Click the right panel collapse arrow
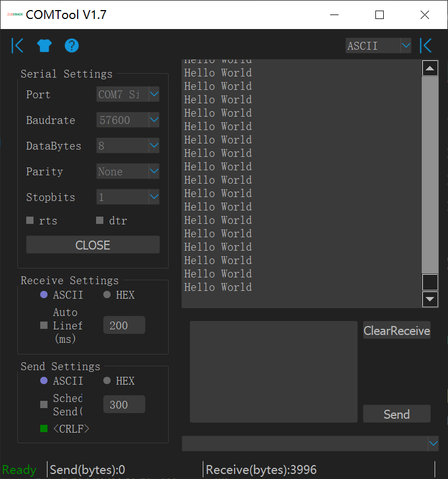This screenshot has height=479, width=448. (426, 46)
